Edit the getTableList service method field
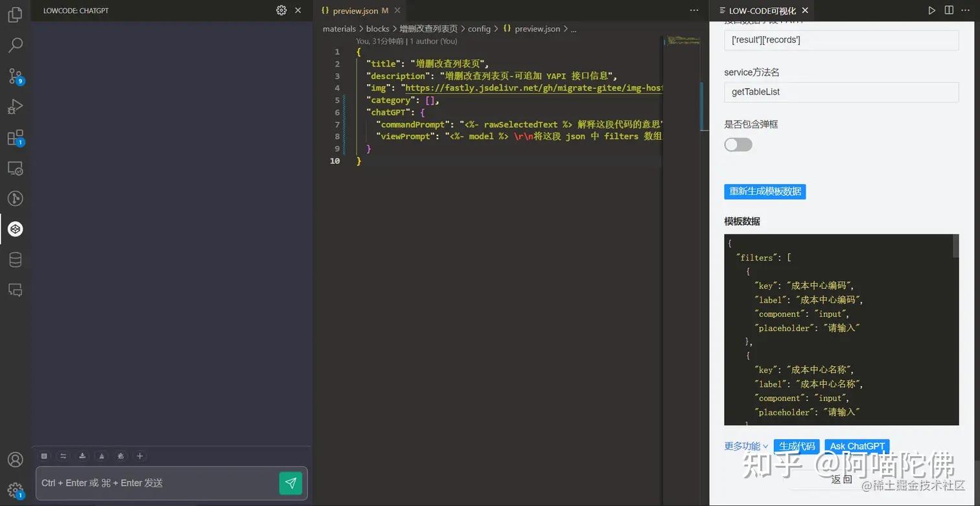The height and width of the screenshot is (506, 980). (841, 92)
